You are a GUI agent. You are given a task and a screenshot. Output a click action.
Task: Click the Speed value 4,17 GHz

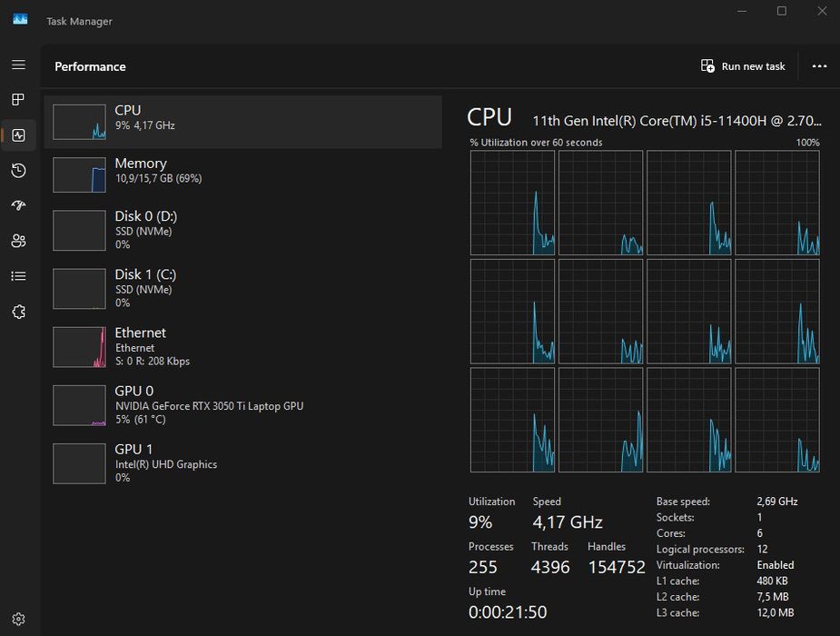[568, 522]
